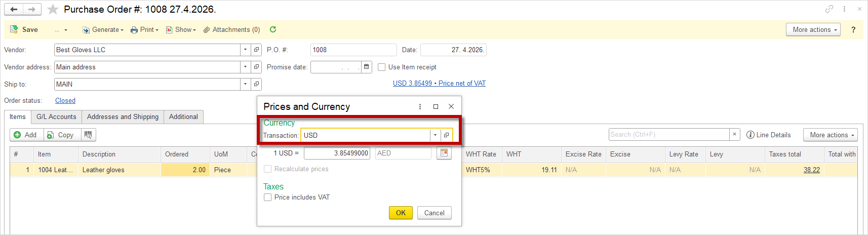868x235 pixels.
Task: Check Price includes VAT option
Action: pyautogui.click(x=268, y=197)
